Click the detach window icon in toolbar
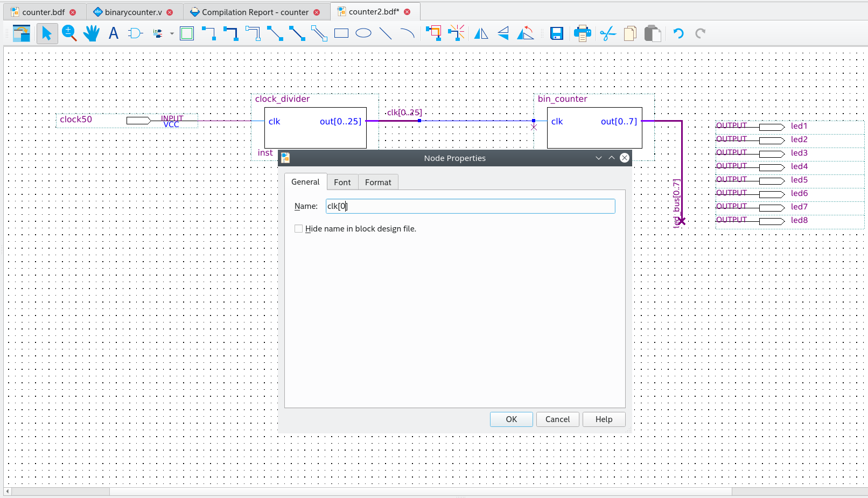 21,33
